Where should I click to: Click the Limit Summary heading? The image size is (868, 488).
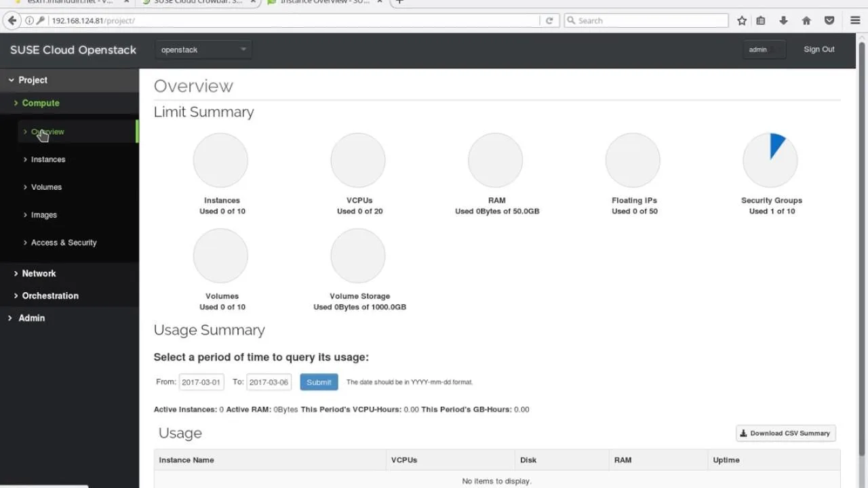point(203,112)
